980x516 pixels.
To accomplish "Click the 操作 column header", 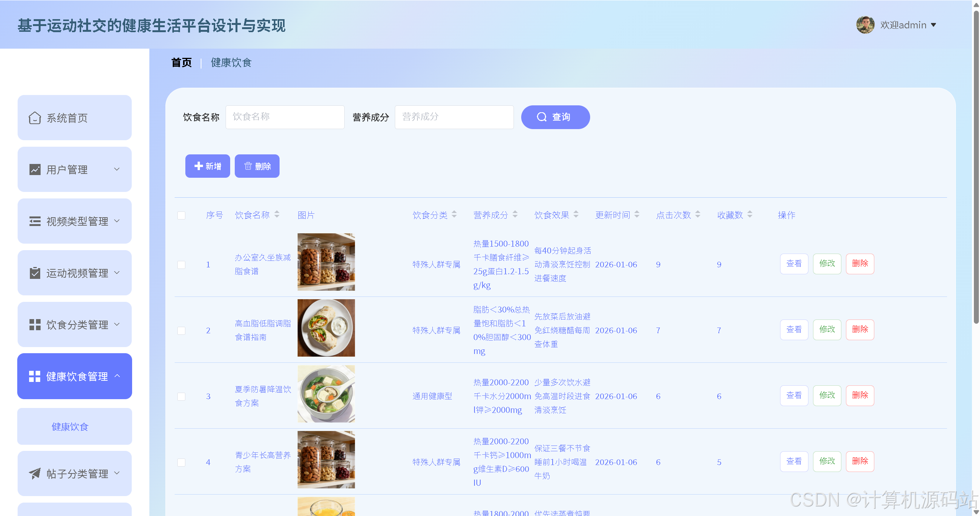I will click(787, 215).
